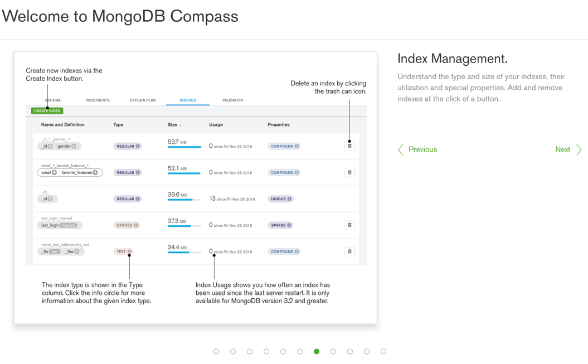Delete the last_login_hashed index with the trash can

(349, 225)
